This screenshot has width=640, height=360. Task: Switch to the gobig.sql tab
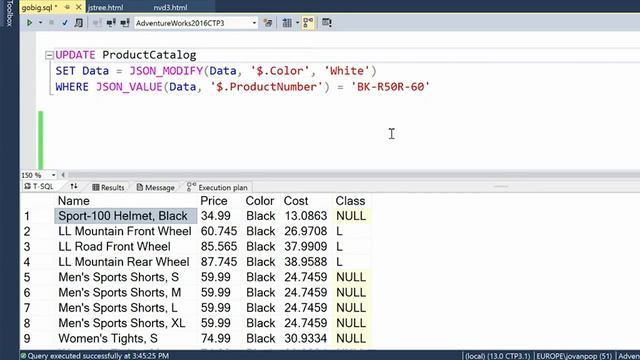click(x=39, y=7)
